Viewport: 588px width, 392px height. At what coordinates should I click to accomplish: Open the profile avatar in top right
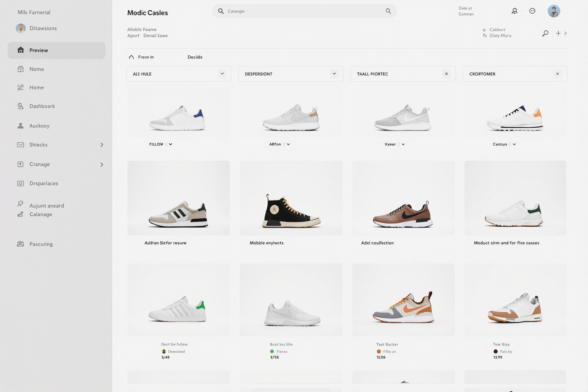point(554,11)
